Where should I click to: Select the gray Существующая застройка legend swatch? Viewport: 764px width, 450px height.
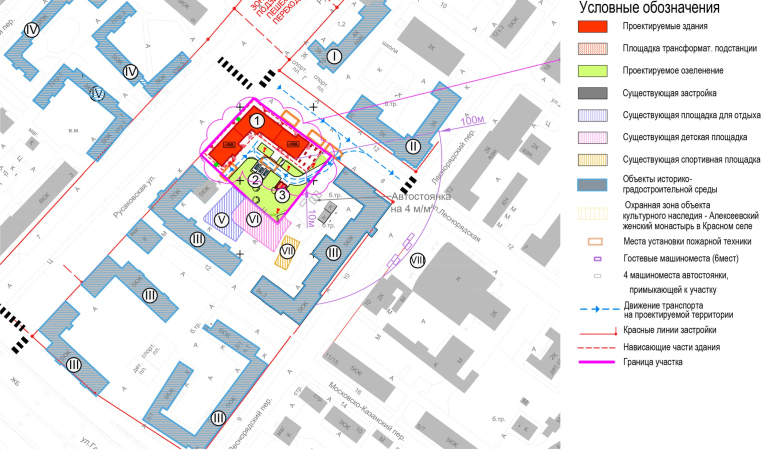pyautogui.click(x=598, y=94)
